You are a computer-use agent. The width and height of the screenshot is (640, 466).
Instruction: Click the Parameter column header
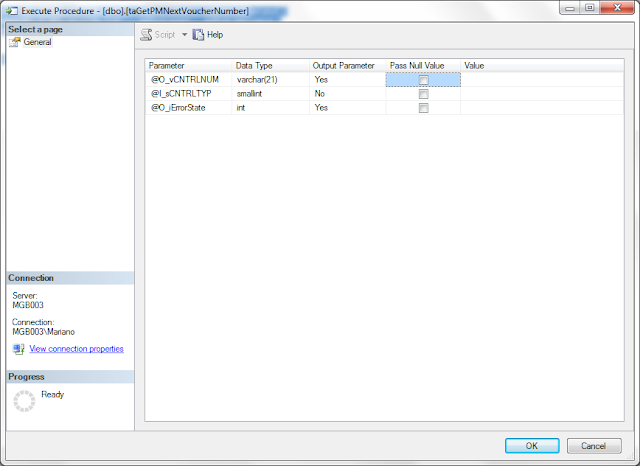[189, 66]
